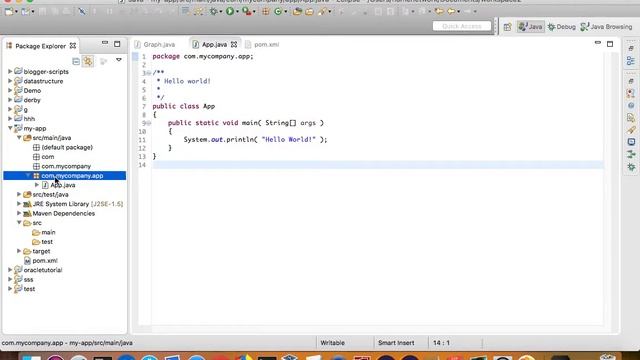Maximize the Package Explorer view
This screenshot has height=360, width=640.
pos(117,44)
